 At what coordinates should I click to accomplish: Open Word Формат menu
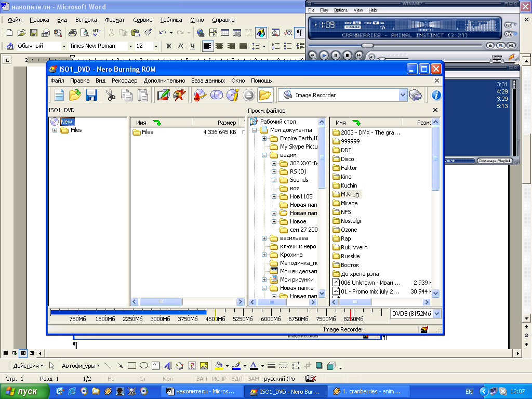click(x=115, y=20)
